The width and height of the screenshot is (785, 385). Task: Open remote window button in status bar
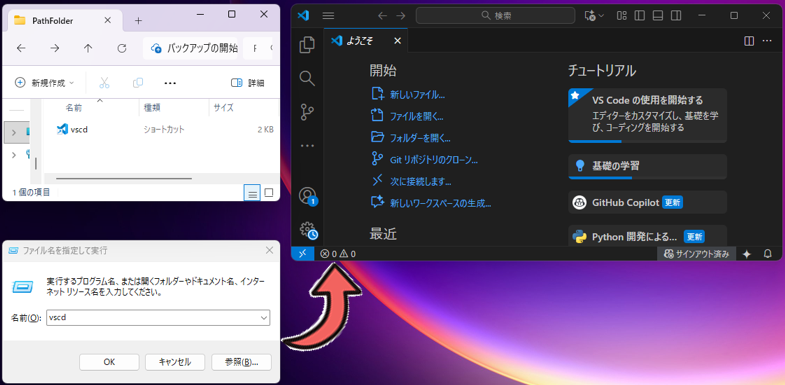[302, 254]
